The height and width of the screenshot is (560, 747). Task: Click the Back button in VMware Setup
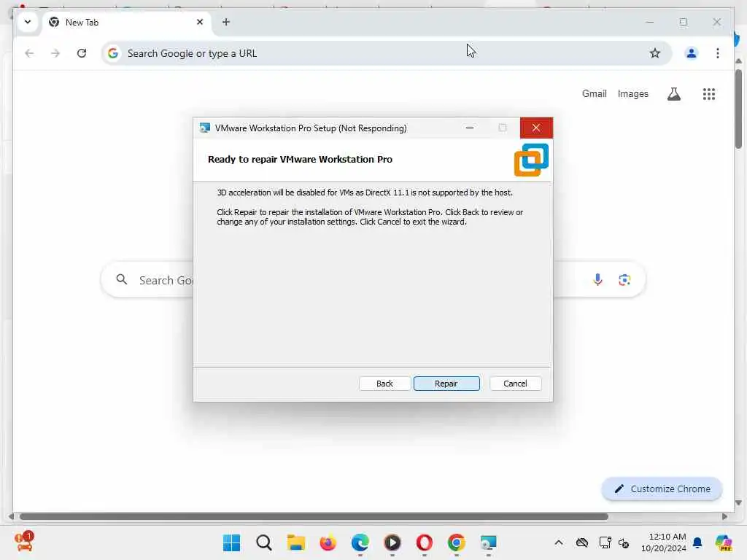384,384
